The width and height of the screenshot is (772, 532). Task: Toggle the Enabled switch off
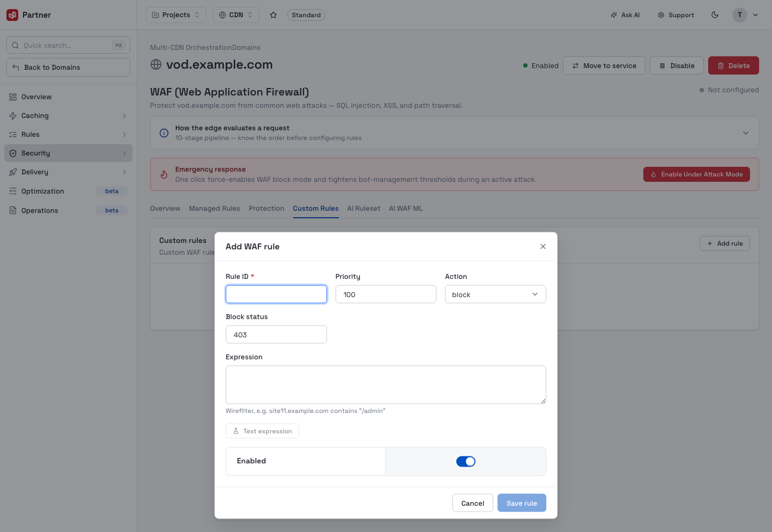tap(466, 462)
